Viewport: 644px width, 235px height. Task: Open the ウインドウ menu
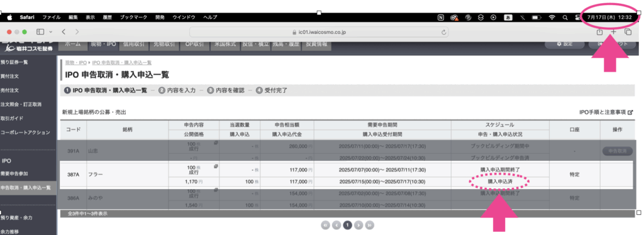coord(184,17)
